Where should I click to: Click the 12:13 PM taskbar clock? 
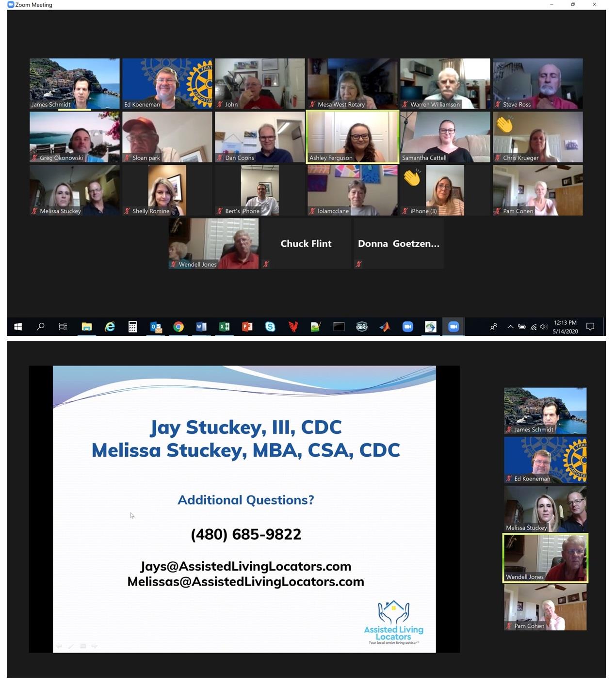tap(565, 327)
